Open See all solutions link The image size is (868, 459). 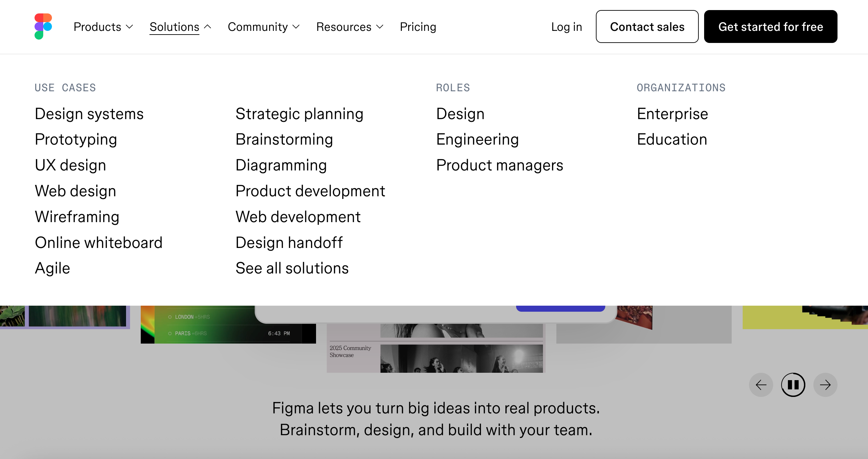click(x=292, y=268)
